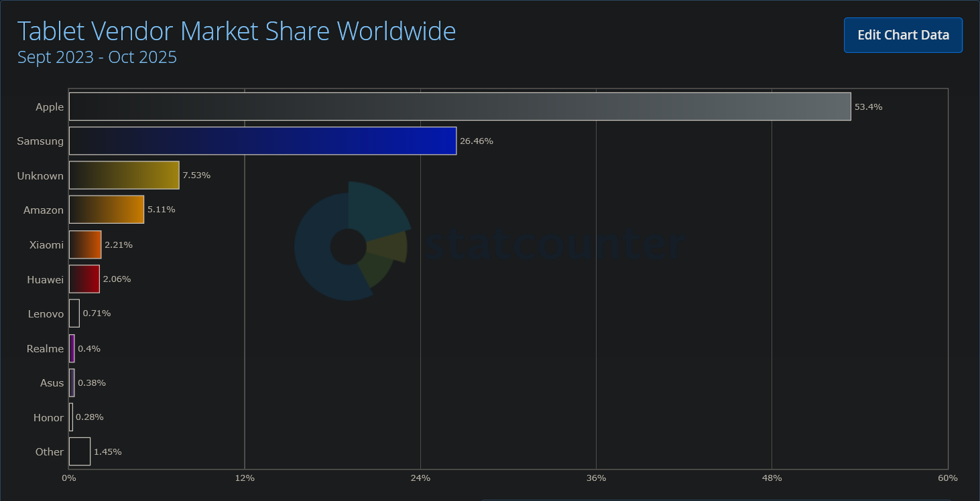Click the Sept 2023 - Oct 2025 subtitle
980x501 pixels.
[97, 57]
